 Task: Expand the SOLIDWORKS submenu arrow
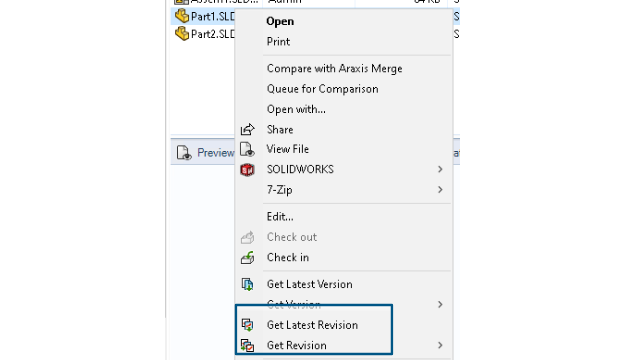coord(440,169)
